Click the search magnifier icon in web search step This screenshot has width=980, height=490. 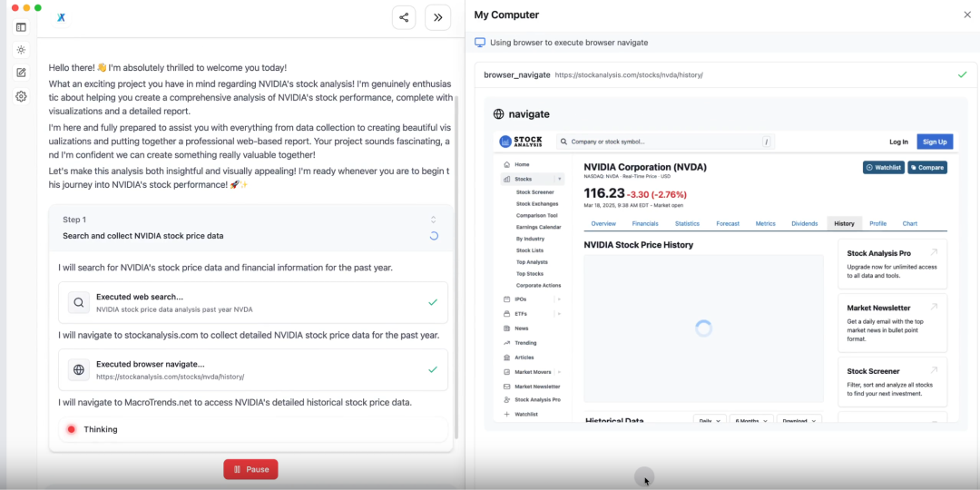pyautogui.click(x=79, y=302)
